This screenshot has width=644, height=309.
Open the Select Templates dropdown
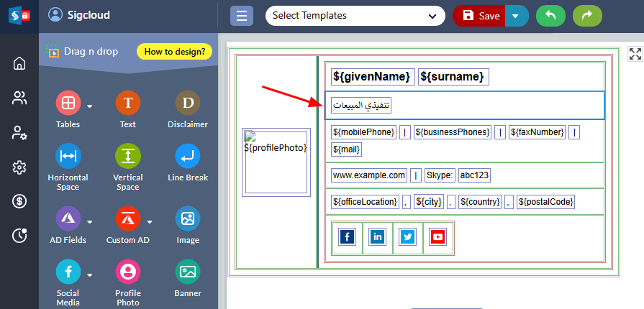coord(355,16)
